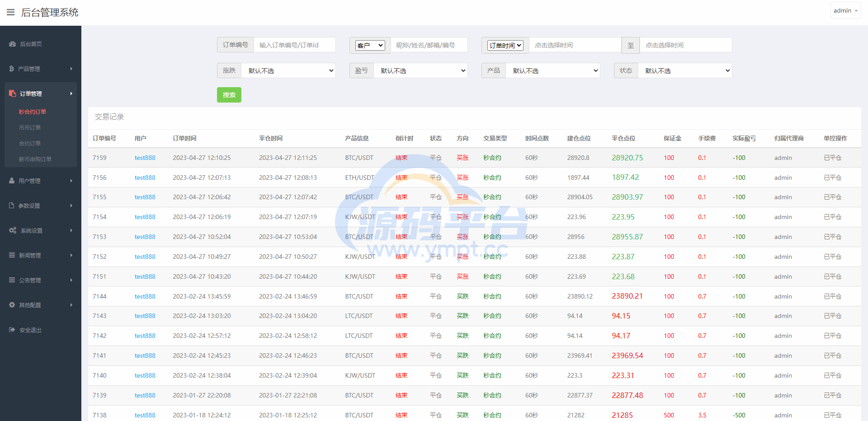Expand the 用户管理 menu arrow
The height and width of the screenshot is (421, 868).
click(71, 181)
